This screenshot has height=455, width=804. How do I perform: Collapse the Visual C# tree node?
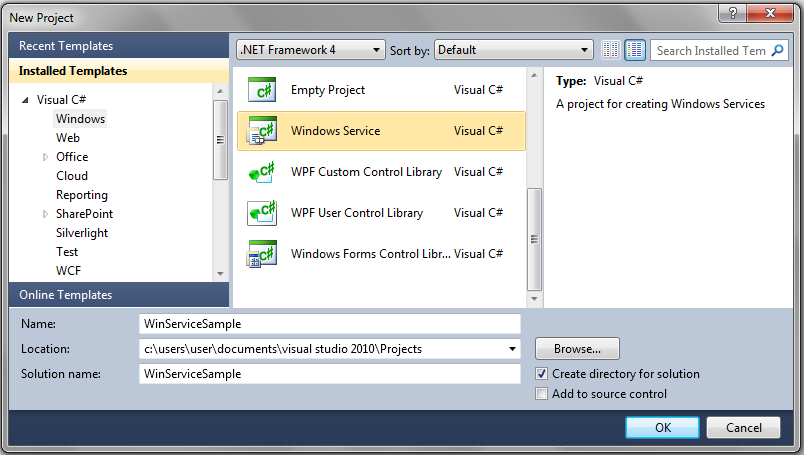point(25,100)
